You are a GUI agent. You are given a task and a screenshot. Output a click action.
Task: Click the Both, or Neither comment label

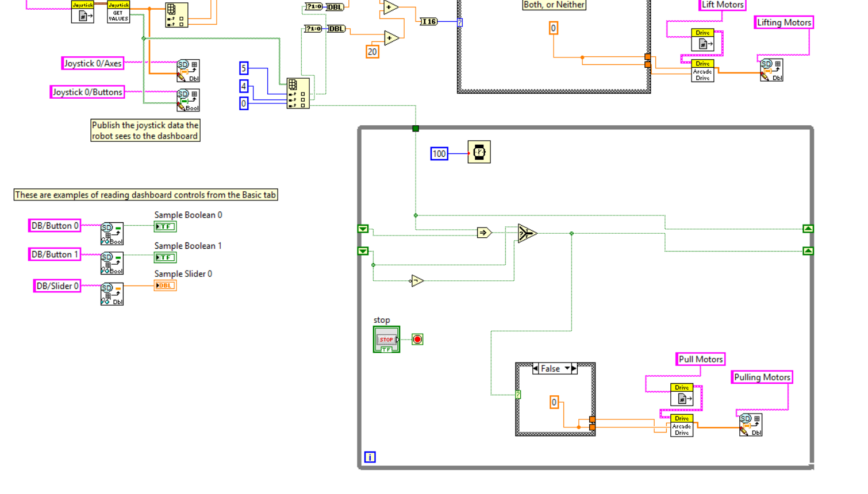point(554,5)
